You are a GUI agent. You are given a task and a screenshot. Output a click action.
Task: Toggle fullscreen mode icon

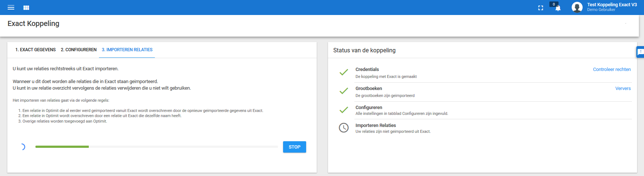pos(541,8)
